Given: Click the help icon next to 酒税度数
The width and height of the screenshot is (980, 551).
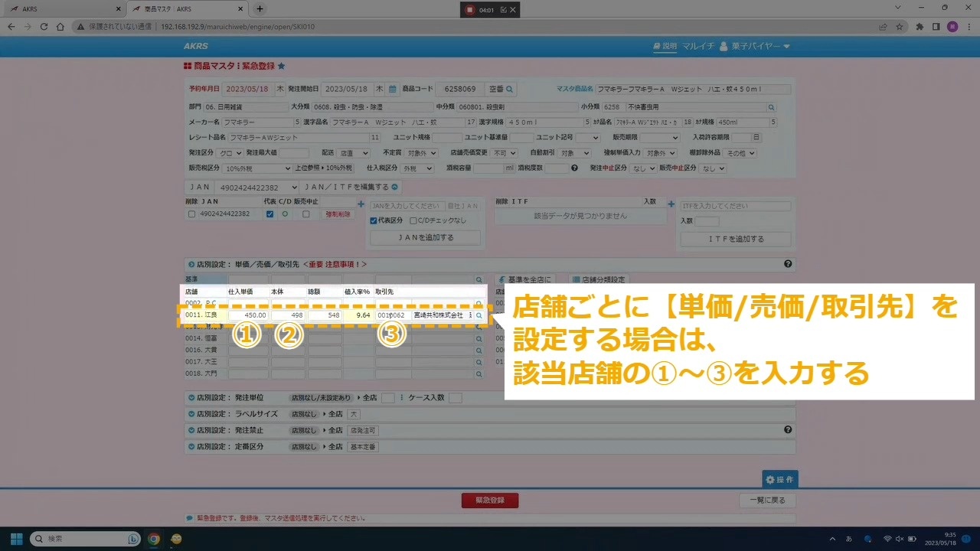Looking at the screenshot, I should (x=574, y=168).
